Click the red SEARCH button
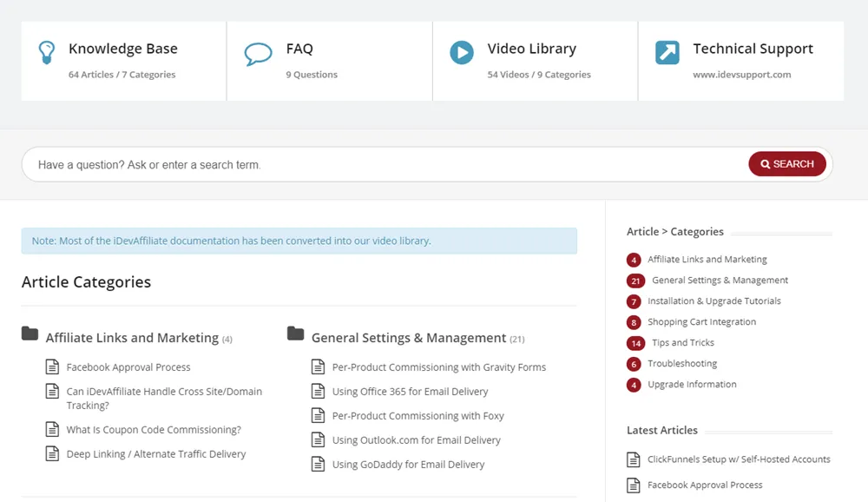Image resolution: width=868 pixels, height=502 pixels. pyautogui.click(x=787, y=164)
